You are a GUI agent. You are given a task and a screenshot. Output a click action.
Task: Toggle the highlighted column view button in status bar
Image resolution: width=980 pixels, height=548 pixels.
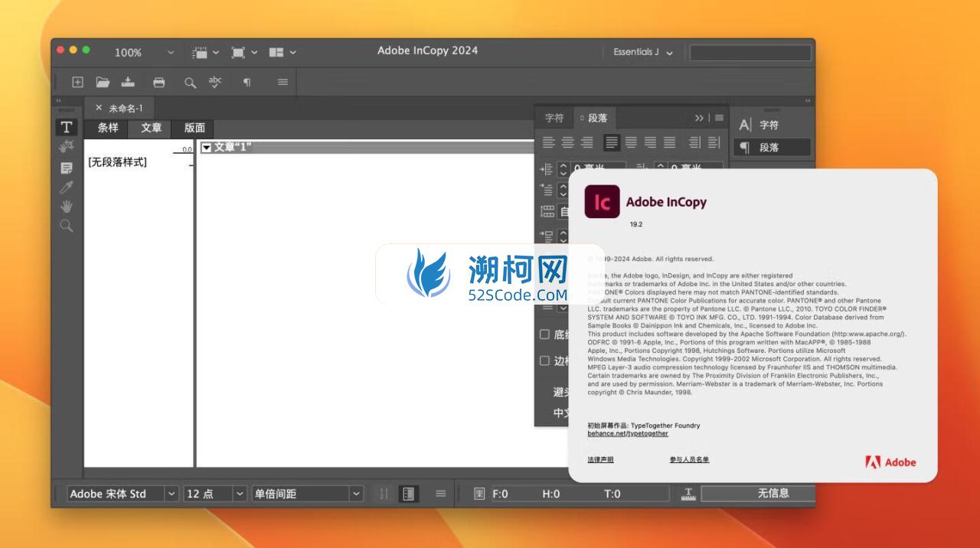coord(409,494)
